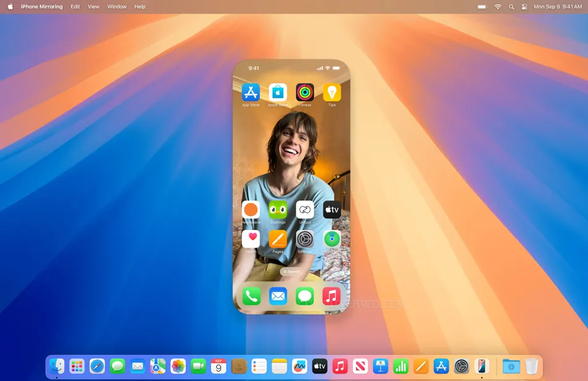
Task: Open Messages in the iPhone dock
Action: [x=305, y=296]
